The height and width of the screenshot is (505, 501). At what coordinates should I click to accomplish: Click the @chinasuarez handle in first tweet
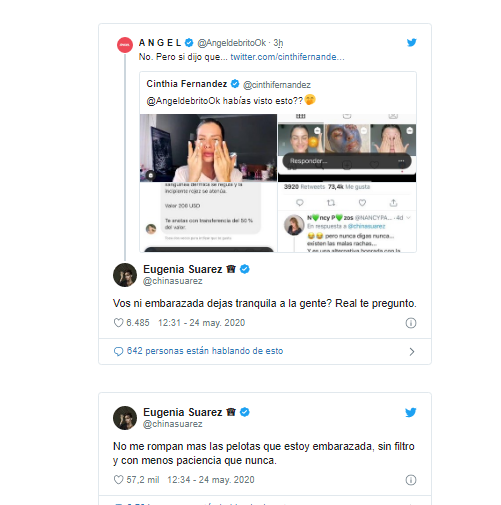click(173, 281)
